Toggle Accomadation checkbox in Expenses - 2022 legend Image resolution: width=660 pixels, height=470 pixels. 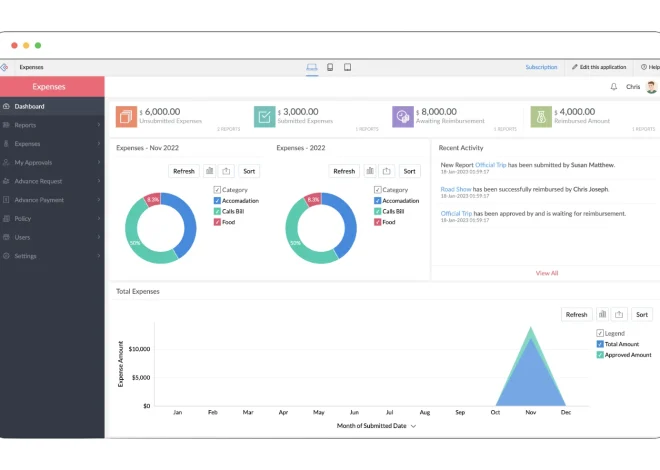(x=378, y=201)
